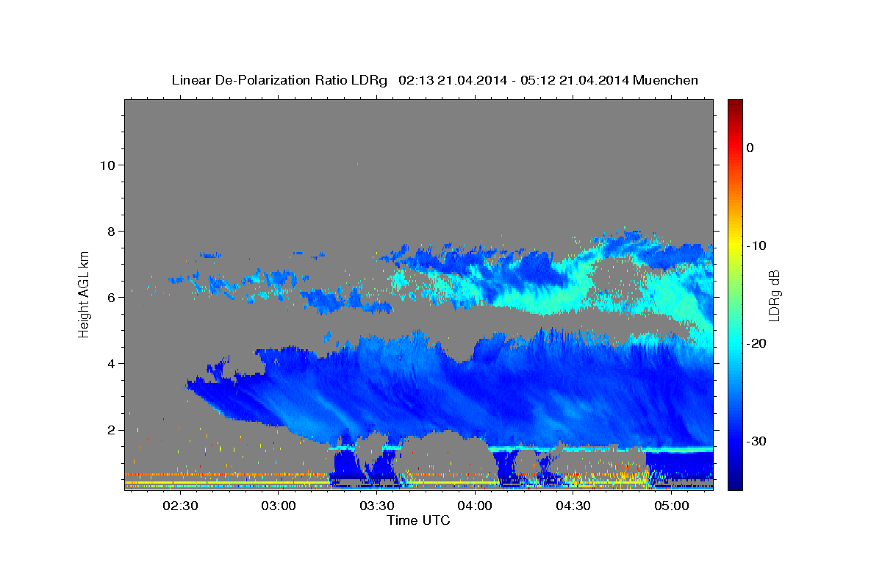Click the colorbar value -20
This screenshot has width=882, height=588.
click(757, 343)
